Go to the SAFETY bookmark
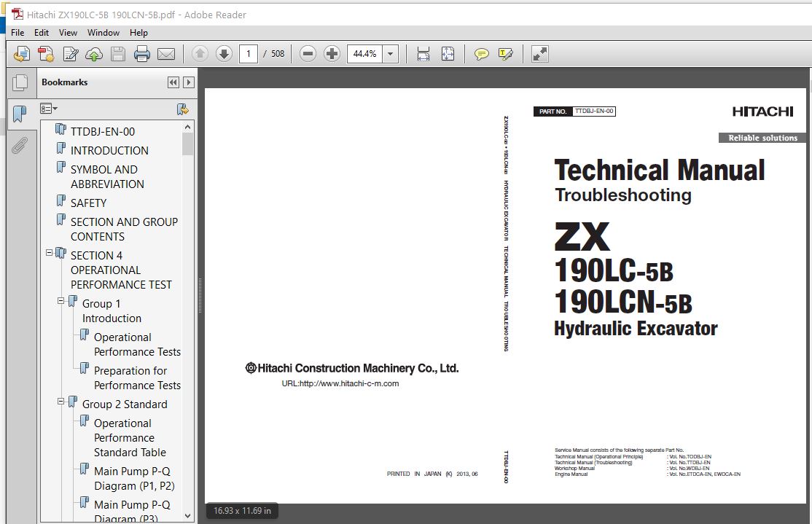 88,203
